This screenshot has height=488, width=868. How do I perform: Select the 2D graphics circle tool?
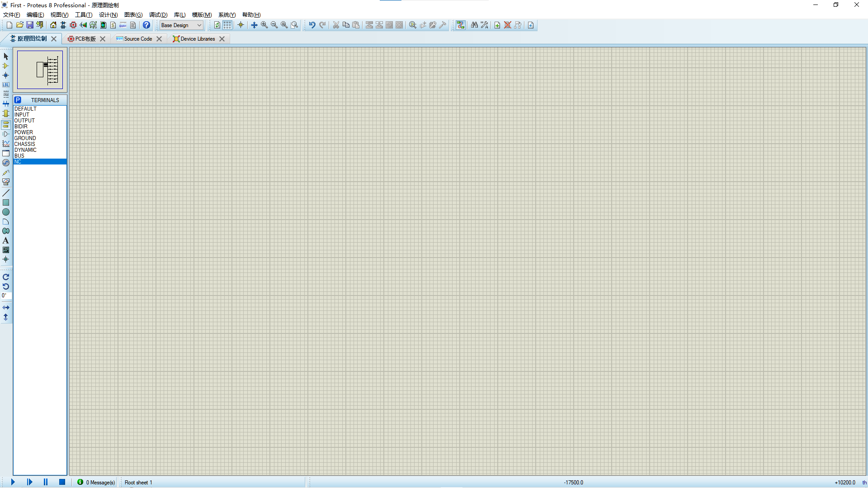6,212
